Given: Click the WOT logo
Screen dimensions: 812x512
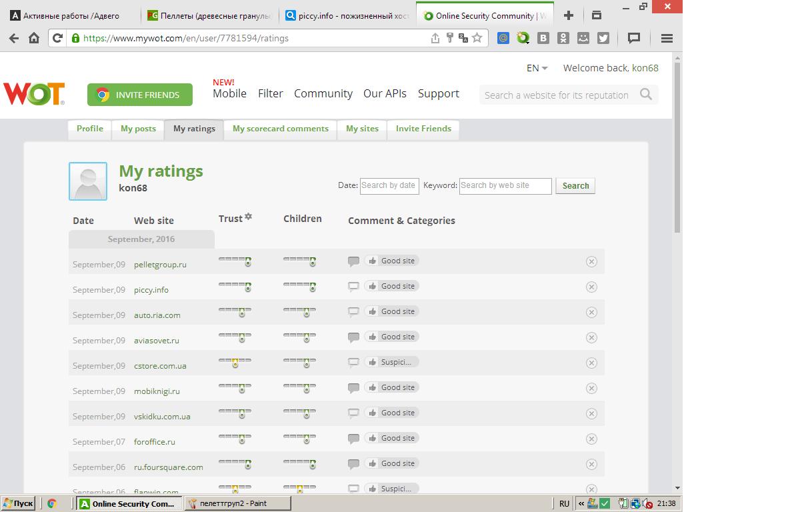Looking at the screenshot, I should pos(34,93).
